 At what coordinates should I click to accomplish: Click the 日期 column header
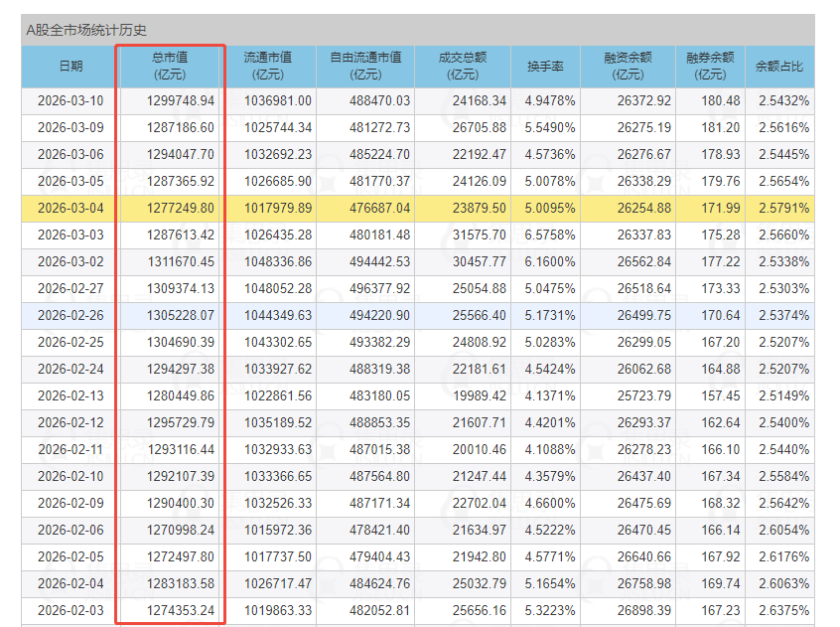70,67
